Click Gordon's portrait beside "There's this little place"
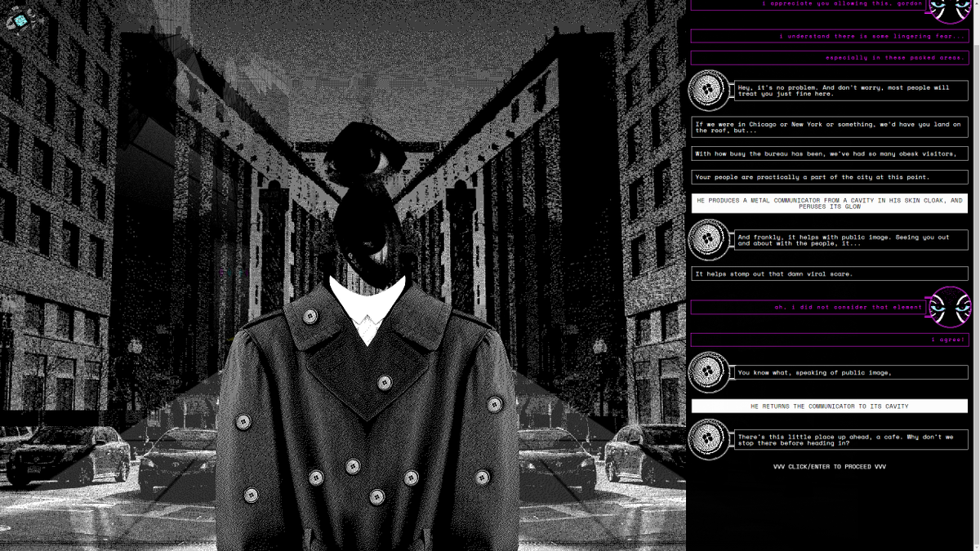 [709, 439]
